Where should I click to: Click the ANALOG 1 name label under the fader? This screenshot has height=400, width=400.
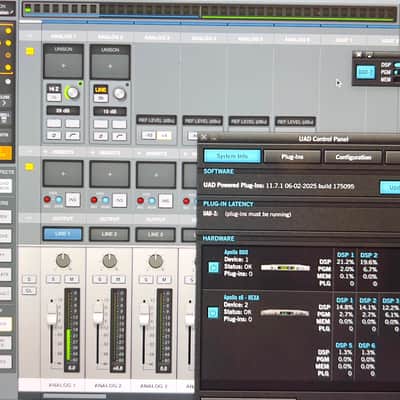point(62,385)
